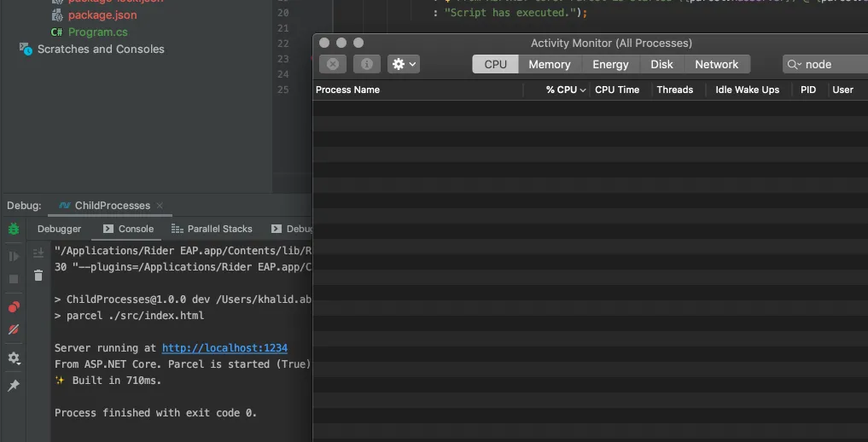
Task: Click the Activity Monitor window title
Action: tap(611, 44)
